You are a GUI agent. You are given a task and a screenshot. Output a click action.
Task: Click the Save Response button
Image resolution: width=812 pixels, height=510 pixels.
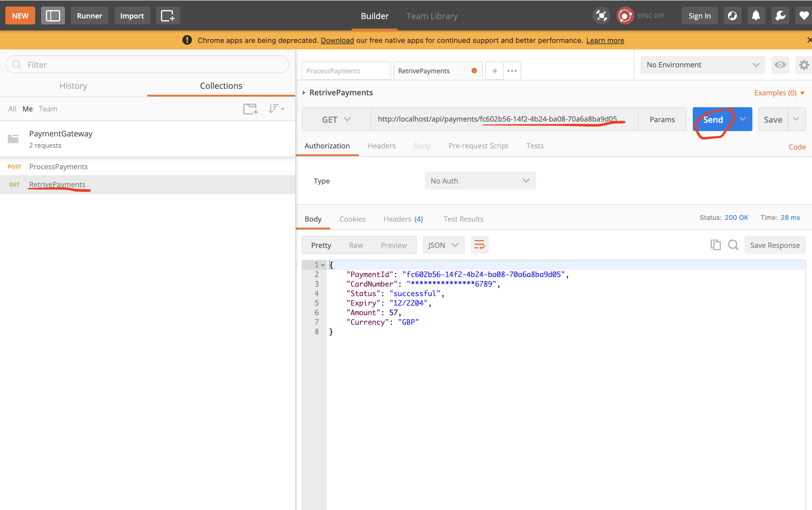click(x=775, y=245)
